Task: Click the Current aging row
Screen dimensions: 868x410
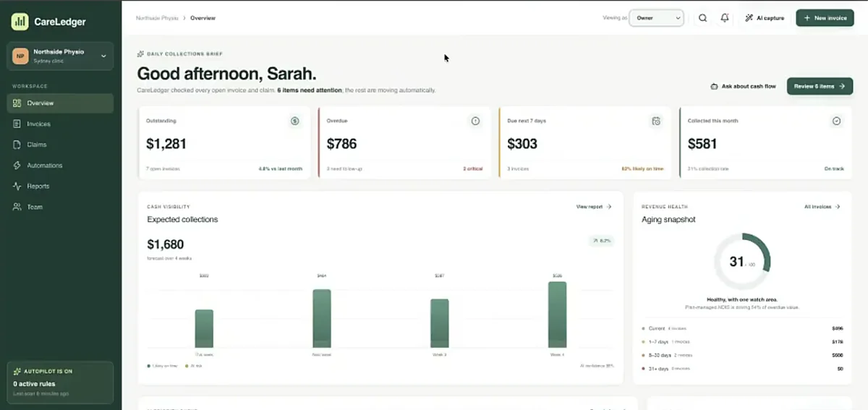Action: tap(742, 328)
